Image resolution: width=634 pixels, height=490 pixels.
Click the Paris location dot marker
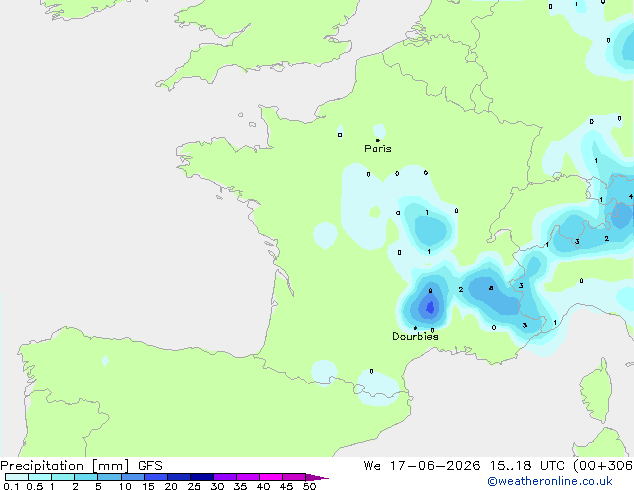[x=378, y=140]
